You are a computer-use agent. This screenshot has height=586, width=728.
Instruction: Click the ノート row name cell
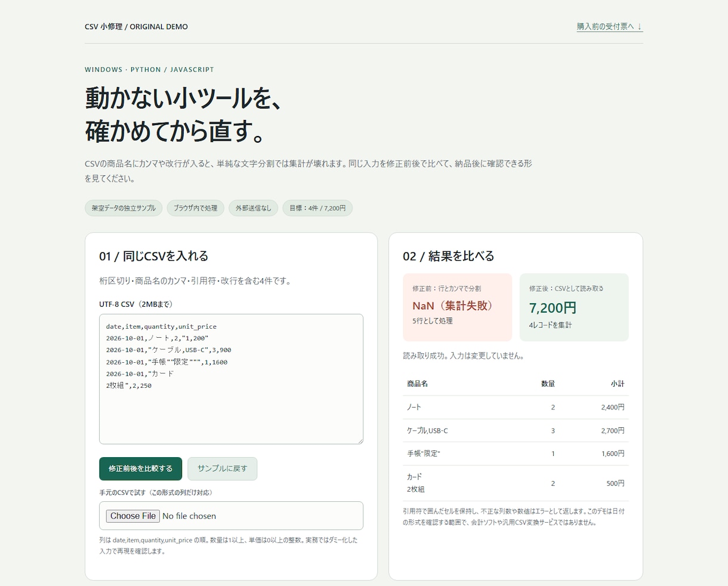414,407
